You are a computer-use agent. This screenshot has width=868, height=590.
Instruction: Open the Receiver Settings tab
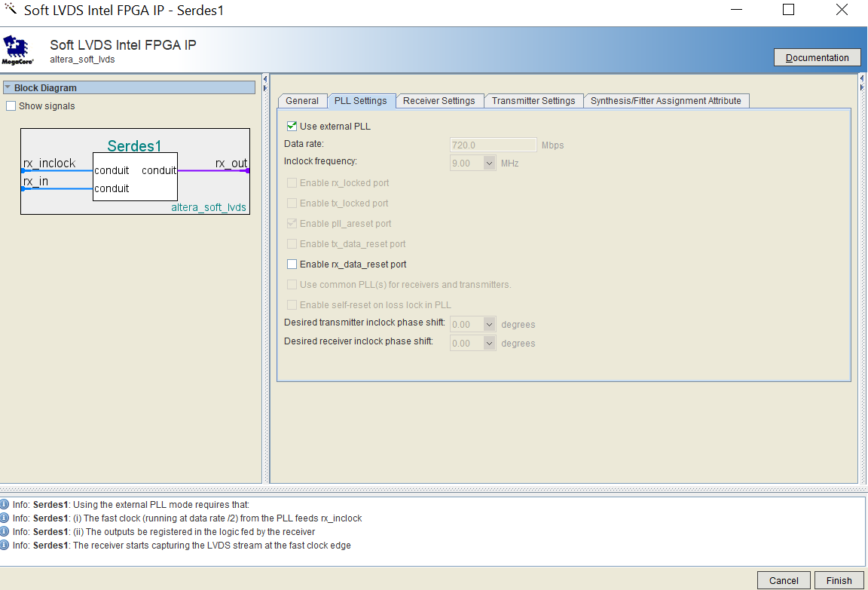(x=439, y=101)
